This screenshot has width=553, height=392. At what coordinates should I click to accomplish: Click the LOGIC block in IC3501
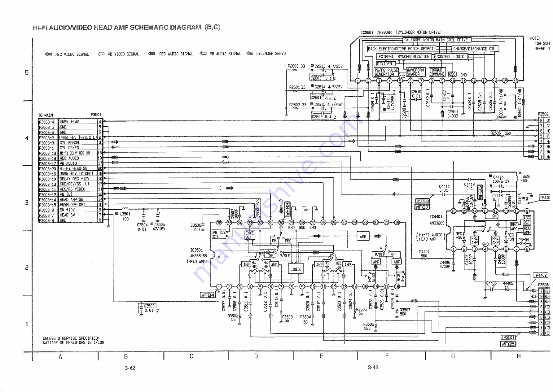click(x=296, y=269)
